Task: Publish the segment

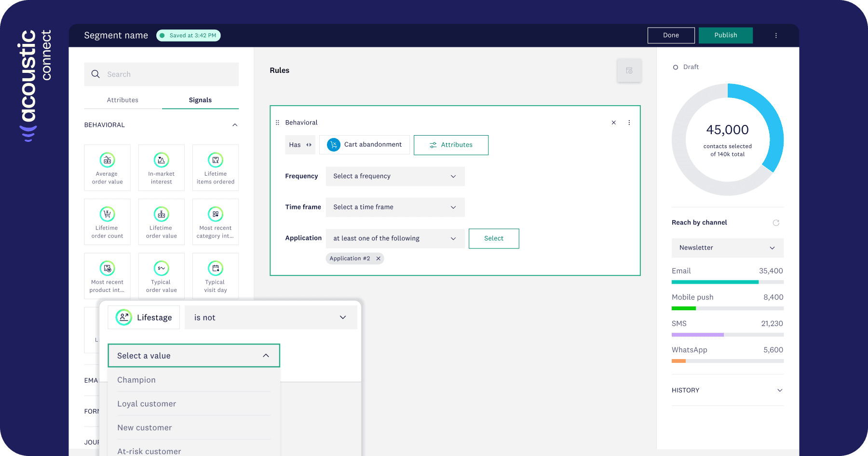Action: point(725,35)
